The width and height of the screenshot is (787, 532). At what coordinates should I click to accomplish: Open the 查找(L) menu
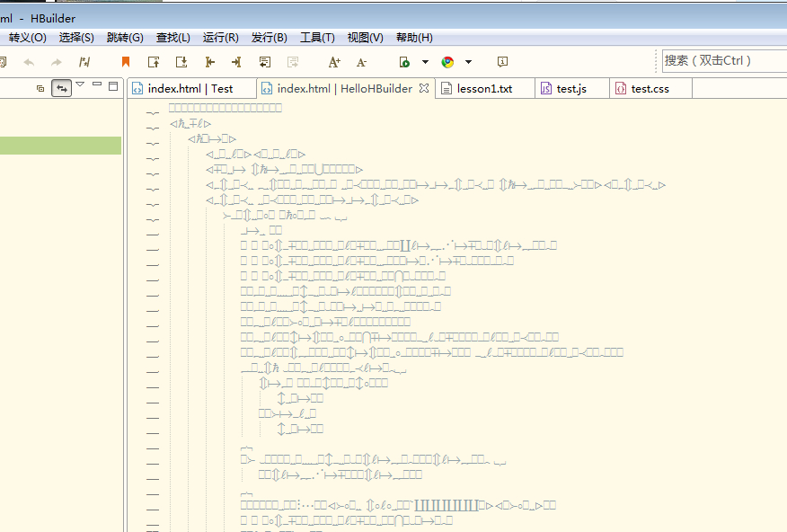173,38
